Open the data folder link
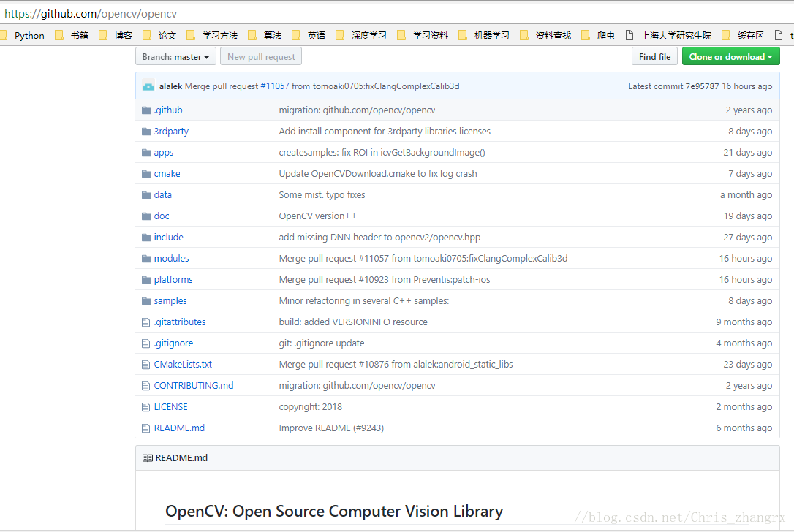This screenshot has width=794, height=532. click(x=162, y=195)
